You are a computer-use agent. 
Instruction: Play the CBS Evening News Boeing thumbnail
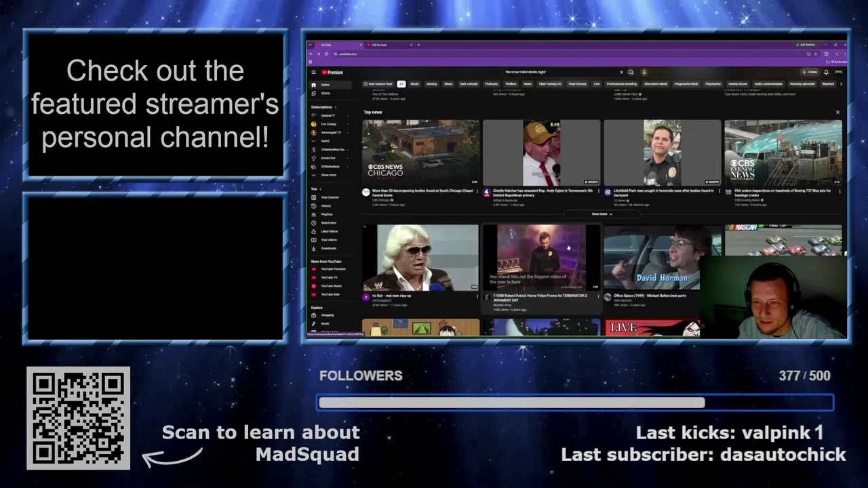click(x=783, y=152)
